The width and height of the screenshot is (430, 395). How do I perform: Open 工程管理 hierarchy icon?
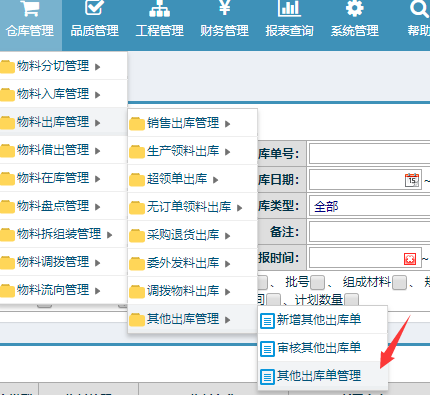coord(159,8)
